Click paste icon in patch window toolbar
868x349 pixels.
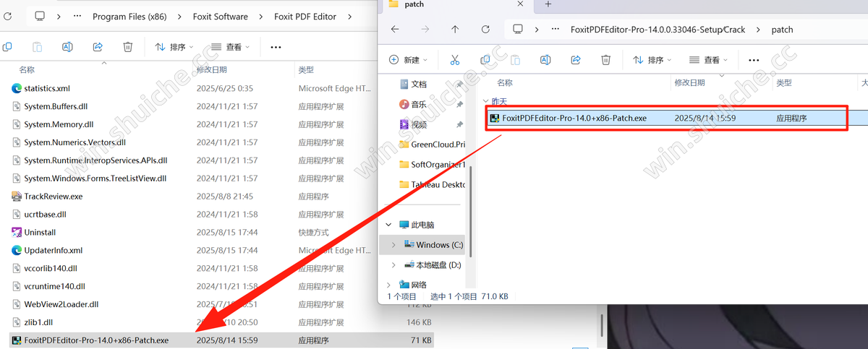[515, 60]
